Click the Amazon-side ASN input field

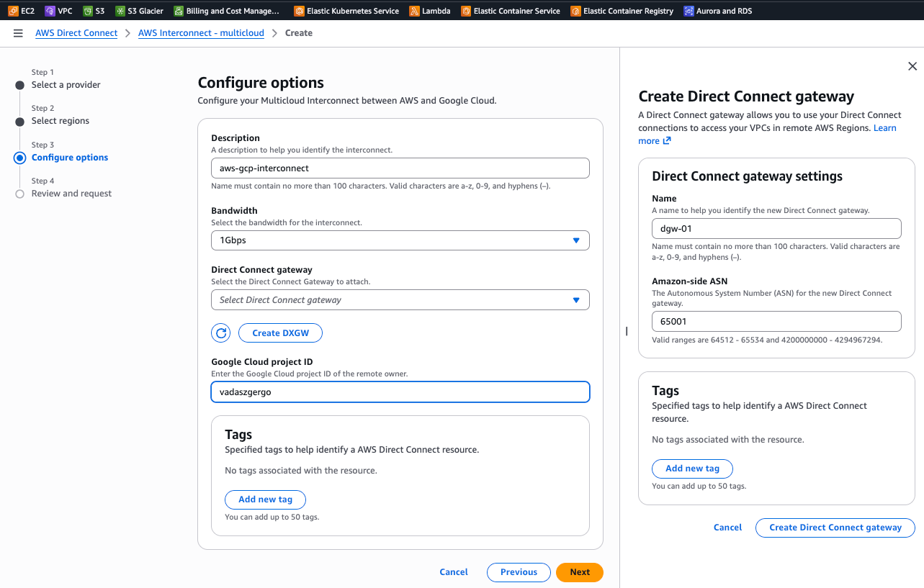(x=776, y=321)
